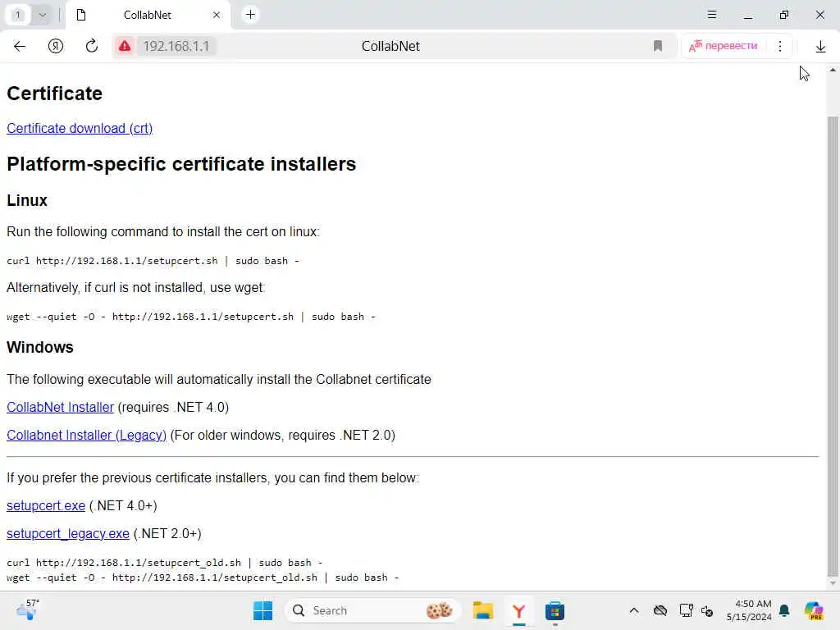
Task: Click the Certificate heading
Action: click(x=55, y=94)
